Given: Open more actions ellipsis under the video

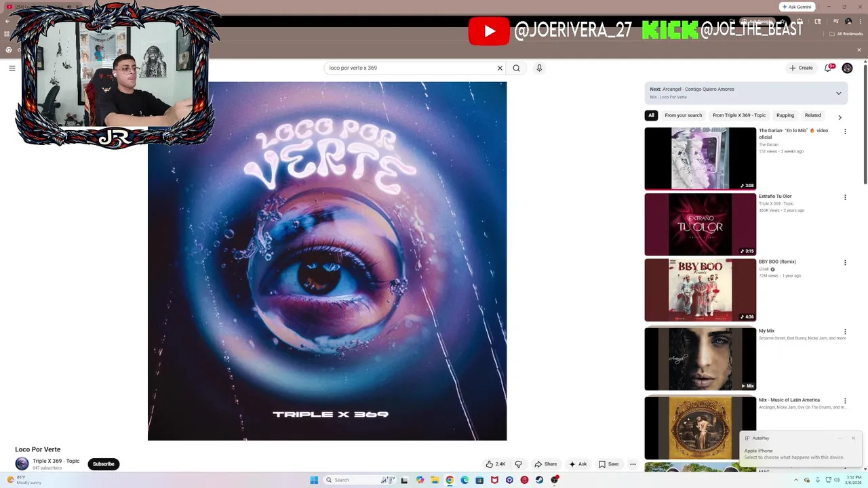Looking at the screenshot, I should [x=633, y=464].
